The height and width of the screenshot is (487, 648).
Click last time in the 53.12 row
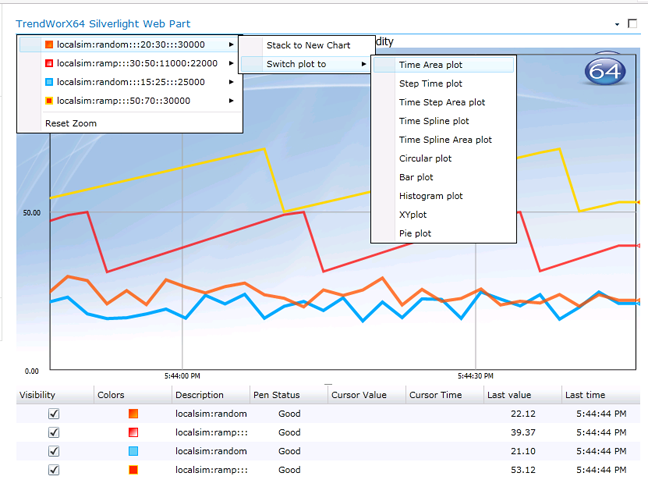(x=601, y=470)
